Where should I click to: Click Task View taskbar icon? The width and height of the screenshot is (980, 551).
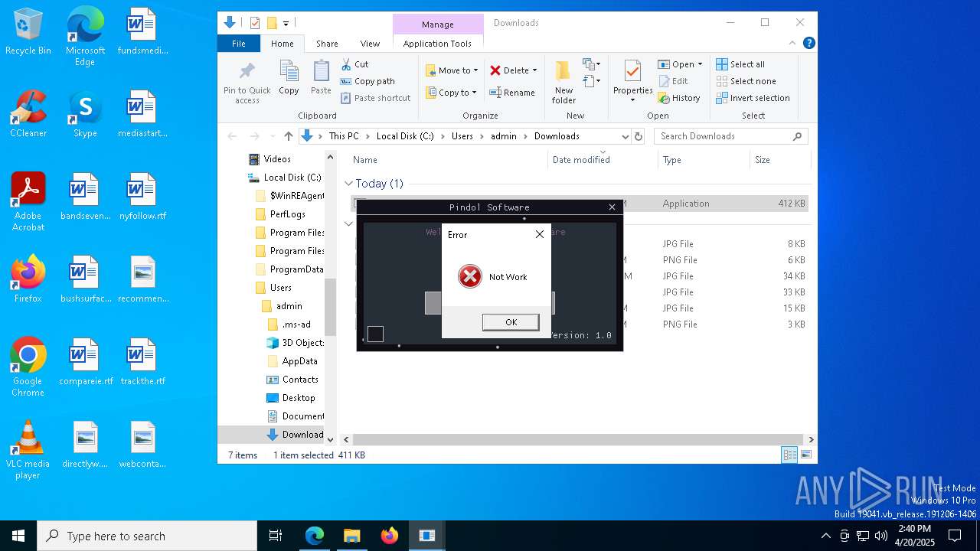pos(276,536)
